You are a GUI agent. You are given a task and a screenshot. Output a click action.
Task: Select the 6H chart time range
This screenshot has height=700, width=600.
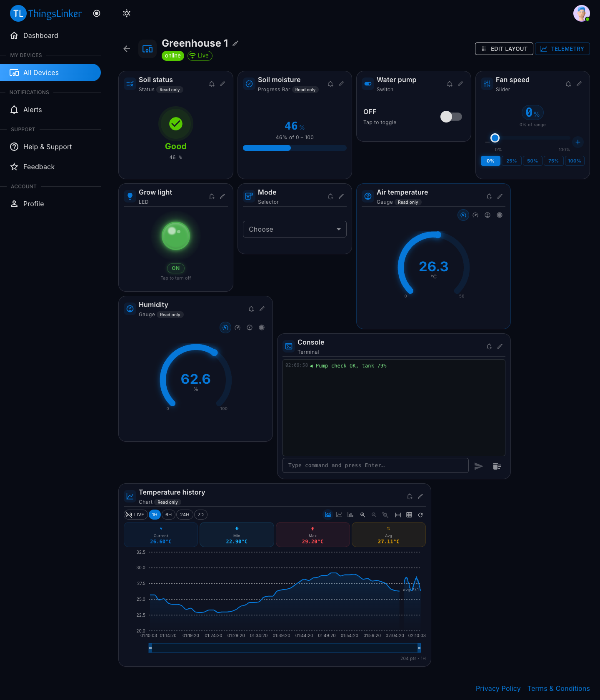[168, 515]
